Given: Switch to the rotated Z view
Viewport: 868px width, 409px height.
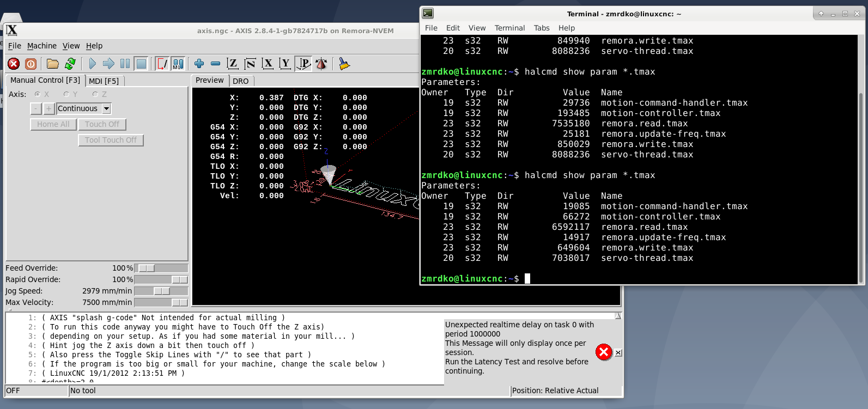Looking at the screenshot, I should click(x=250, y=64).
